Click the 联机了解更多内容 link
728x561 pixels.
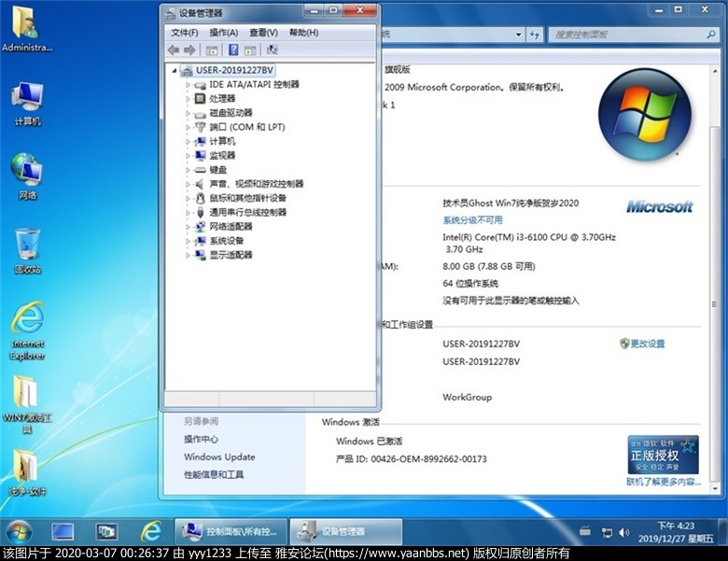[664, 482]
